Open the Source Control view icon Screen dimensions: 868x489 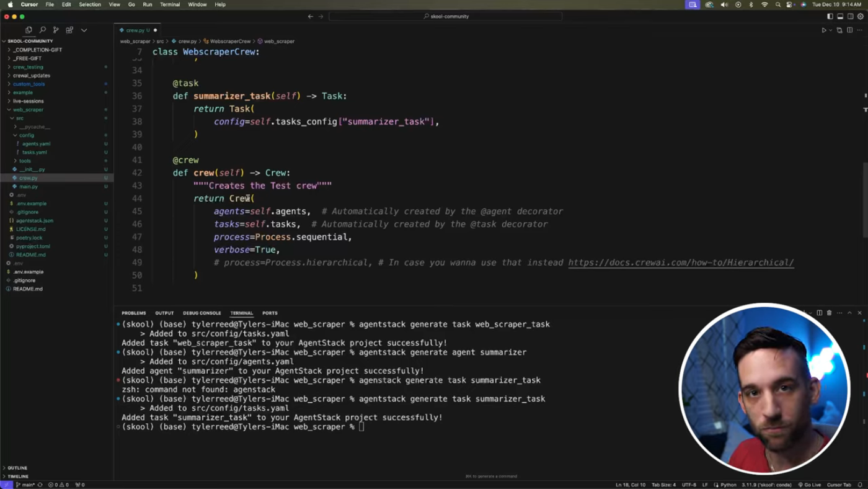pos(56,30)
